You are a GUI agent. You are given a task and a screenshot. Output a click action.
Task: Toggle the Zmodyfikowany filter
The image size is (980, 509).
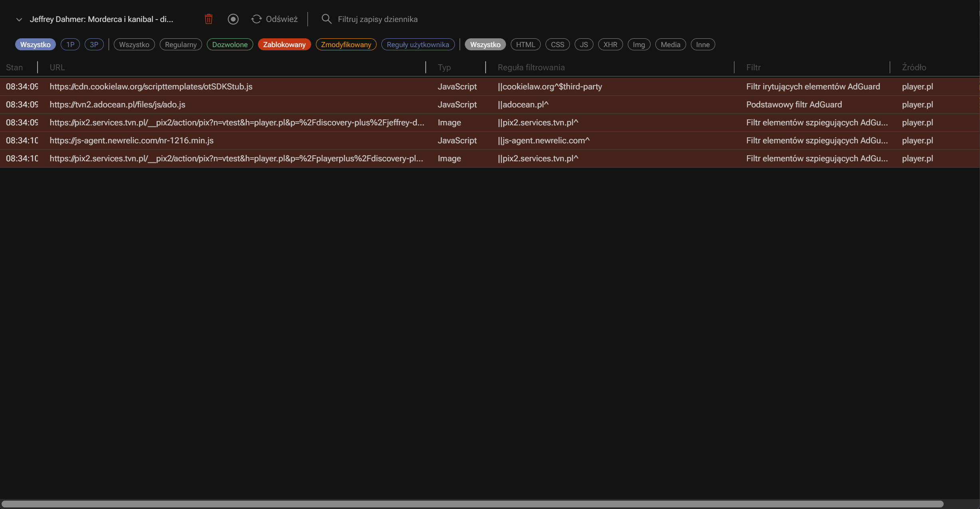click(x=346, y=44)
